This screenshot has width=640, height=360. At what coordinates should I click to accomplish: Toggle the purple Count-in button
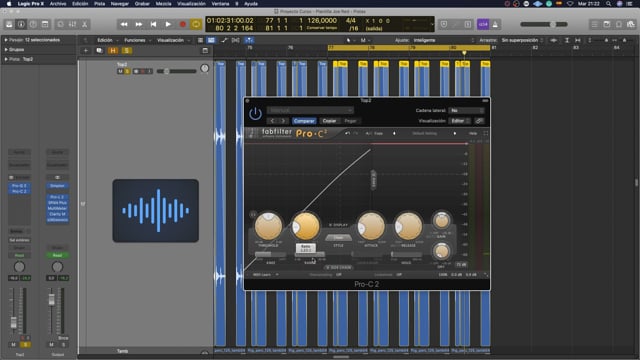point(483,24)
